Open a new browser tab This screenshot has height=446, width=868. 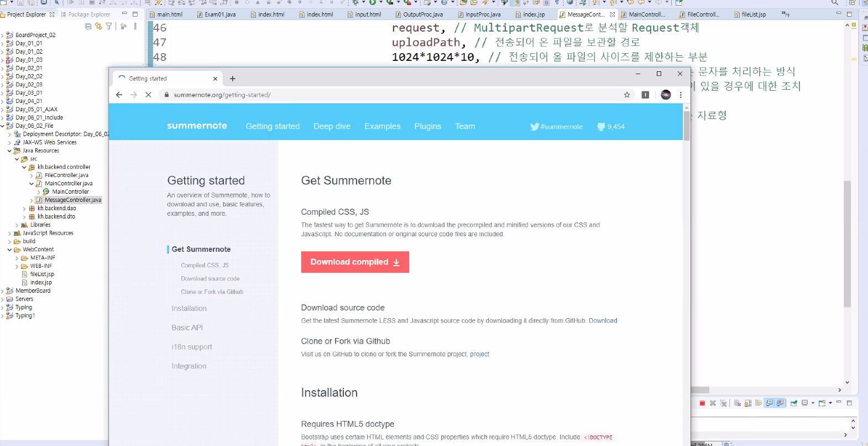[x=233, y=79]
